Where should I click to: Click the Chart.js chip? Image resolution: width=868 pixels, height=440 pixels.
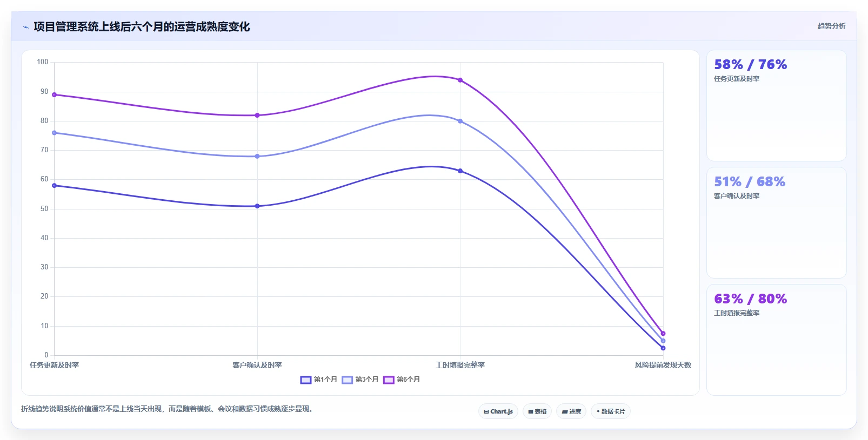tap(498, 411)
